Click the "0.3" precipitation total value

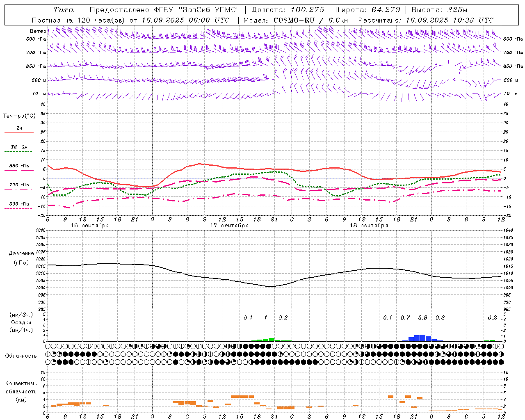440,317
